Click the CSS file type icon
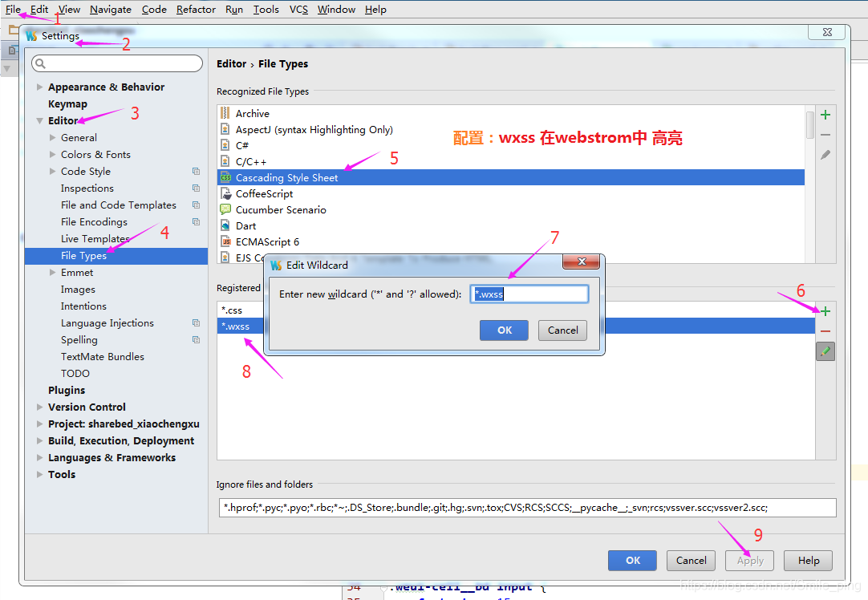The image size is (868, 600). tap(225, 177)
